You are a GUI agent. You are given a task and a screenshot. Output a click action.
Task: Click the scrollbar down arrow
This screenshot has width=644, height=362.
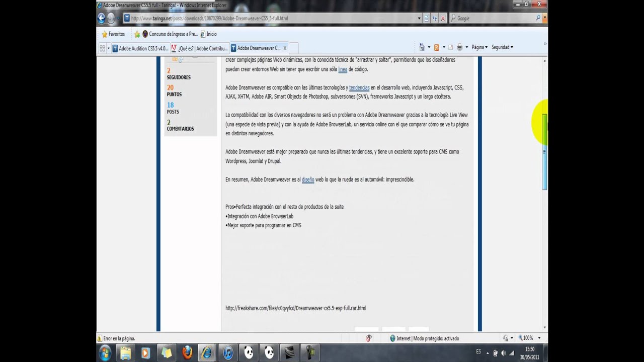[544, 327]
